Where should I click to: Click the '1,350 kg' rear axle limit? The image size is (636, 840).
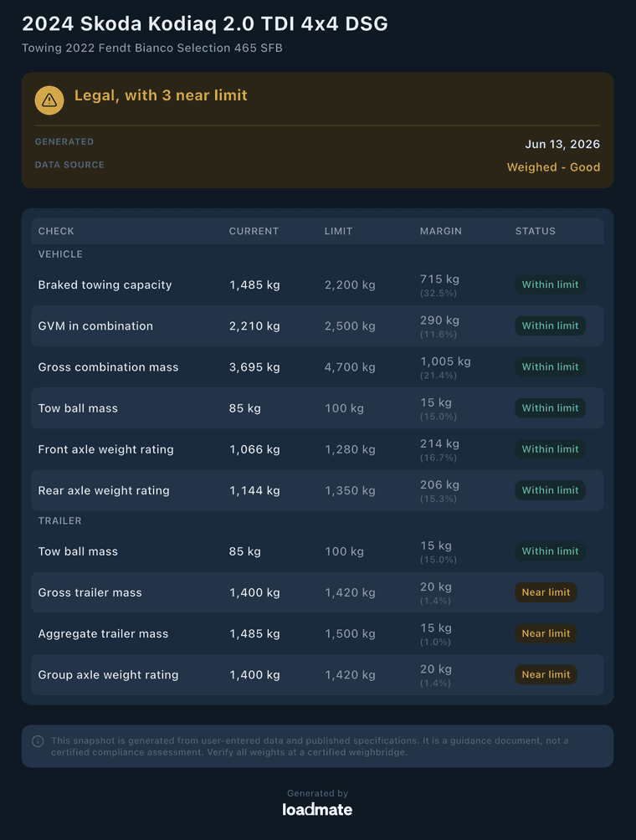pyautogui.click(x=350, y=491)
